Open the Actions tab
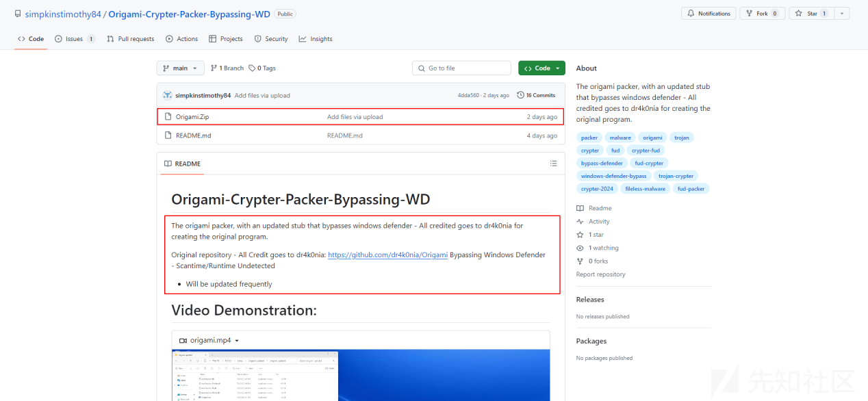Viewport: 868px width, 401px height. [182, 39]
